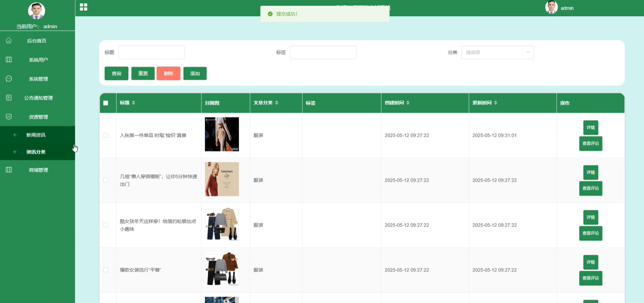The image size is (644, 303).
Task: Click 当前用户: admin label in sidebar
Action: pos(37,26)
